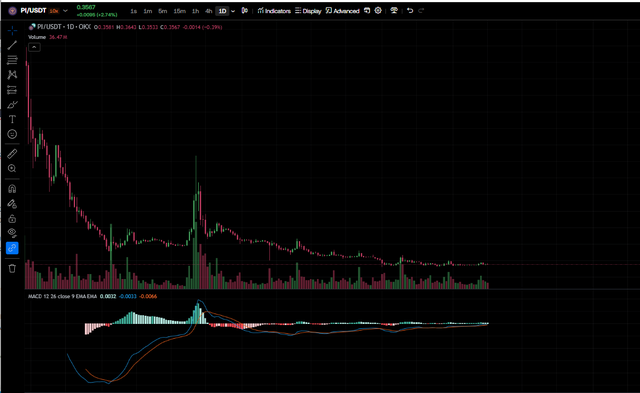Activate the zoom in tool

12,168
